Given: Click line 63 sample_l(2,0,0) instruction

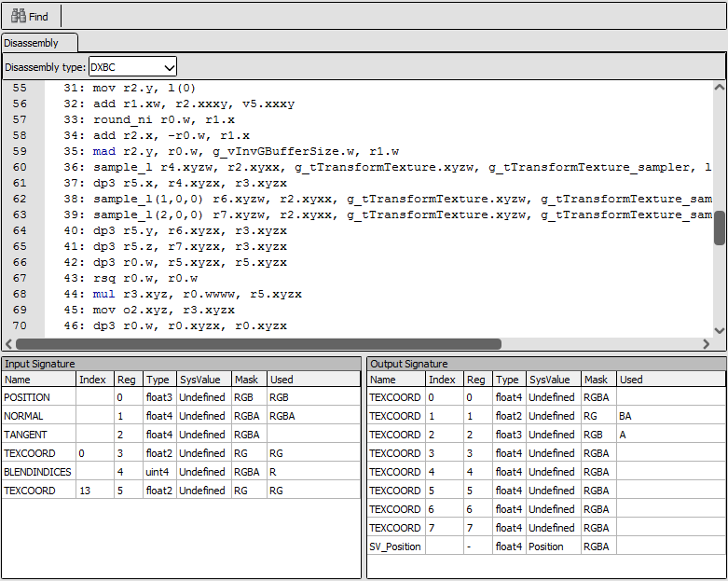Looking at the screenshot, I should click(x=388, y=214).
